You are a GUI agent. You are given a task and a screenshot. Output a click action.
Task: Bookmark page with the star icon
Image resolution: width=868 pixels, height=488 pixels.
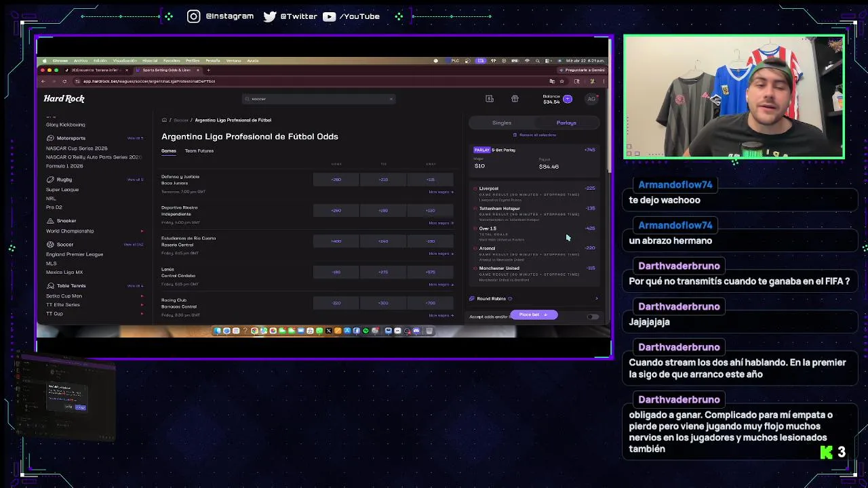(562, 81)
